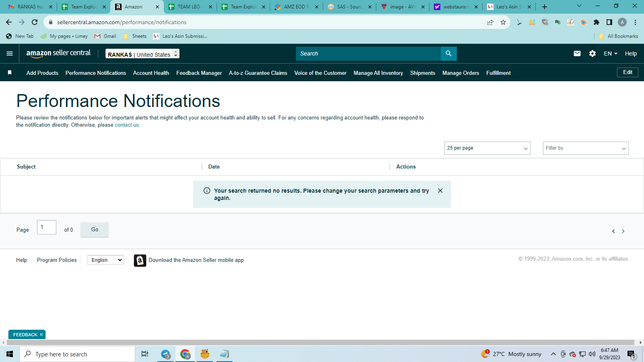The width and height of the screenshot is (644, 362).
Task: Open the Sheets bookmark
Action: click(x=135, y=36)
